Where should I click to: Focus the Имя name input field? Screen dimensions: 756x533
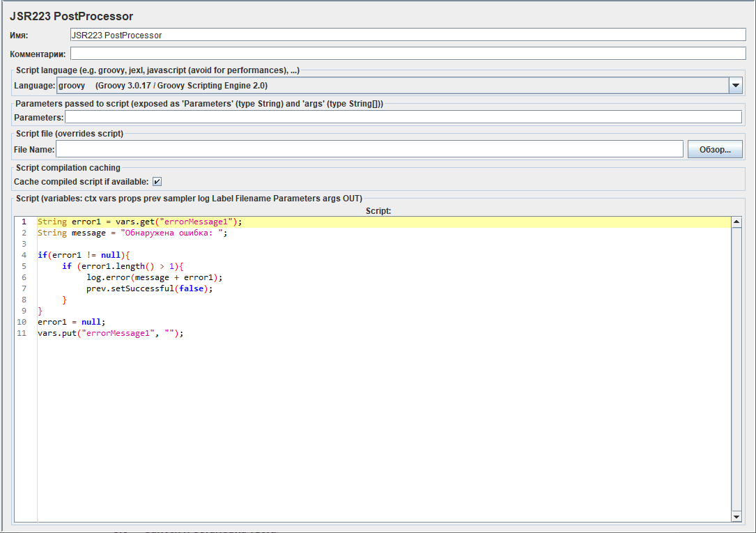[x=408, y=35]
